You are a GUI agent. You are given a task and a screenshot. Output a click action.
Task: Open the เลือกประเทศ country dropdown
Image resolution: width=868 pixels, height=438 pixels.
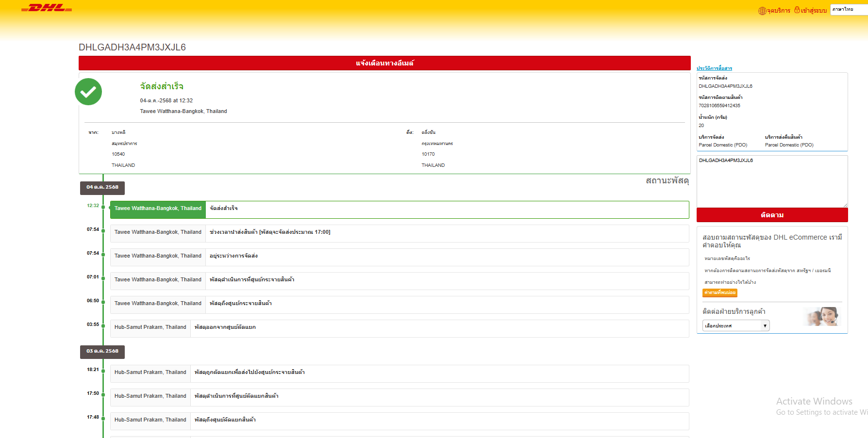pyautogui.click(x=736, y=325)
